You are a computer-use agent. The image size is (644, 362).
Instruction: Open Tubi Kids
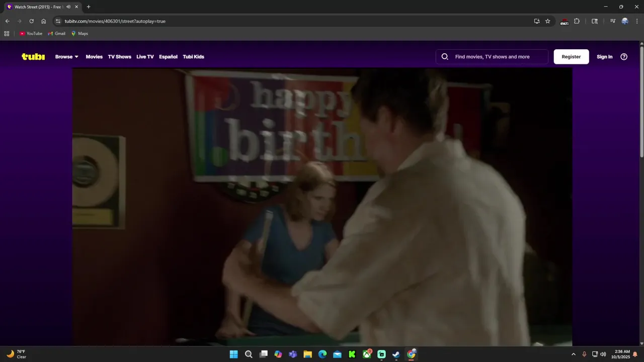(193, 57)
